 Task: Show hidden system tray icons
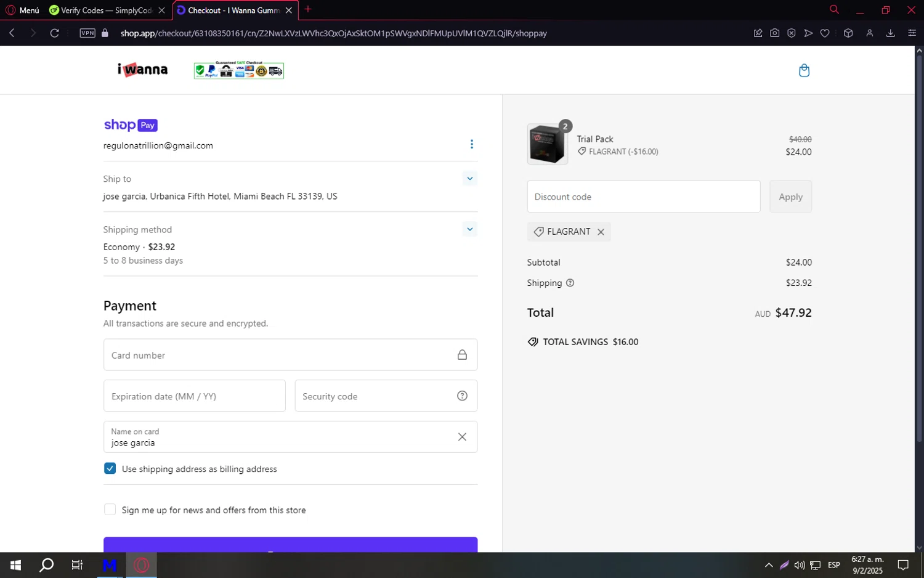[x=769, y=565]
